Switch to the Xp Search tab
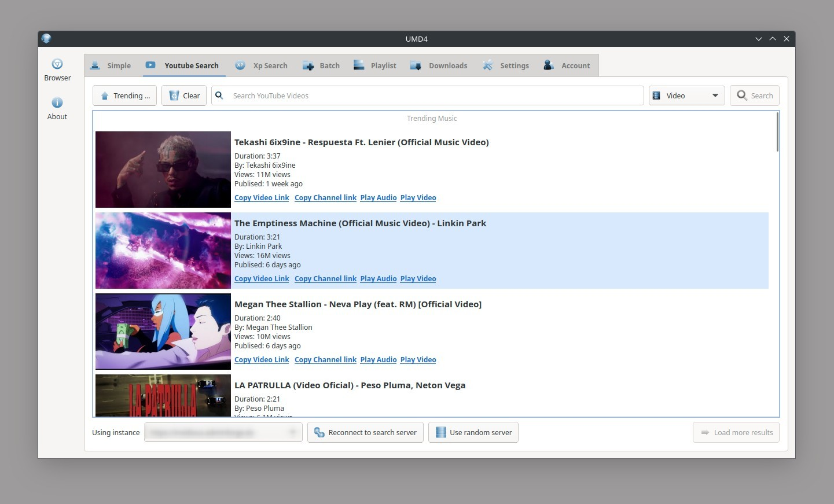Screen dimensions: 834x504 [x=262, y=65]
